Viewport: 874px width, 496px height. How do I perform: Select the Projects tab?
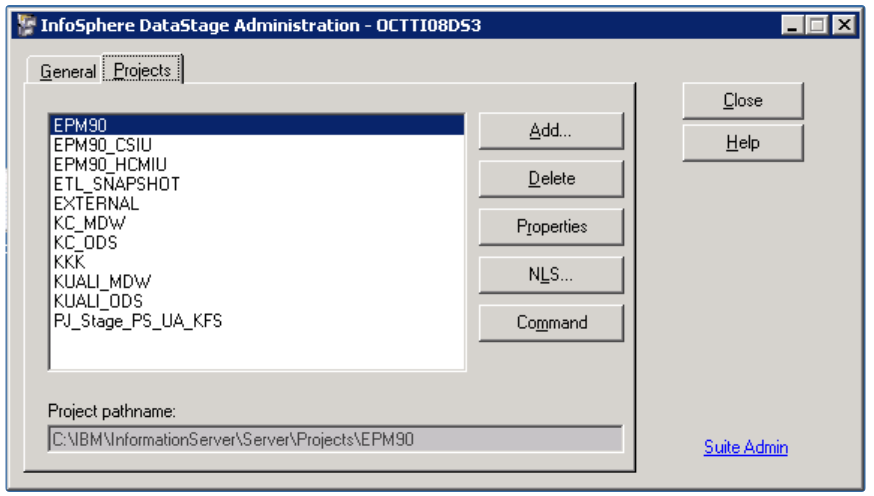(x=142, y=70)
